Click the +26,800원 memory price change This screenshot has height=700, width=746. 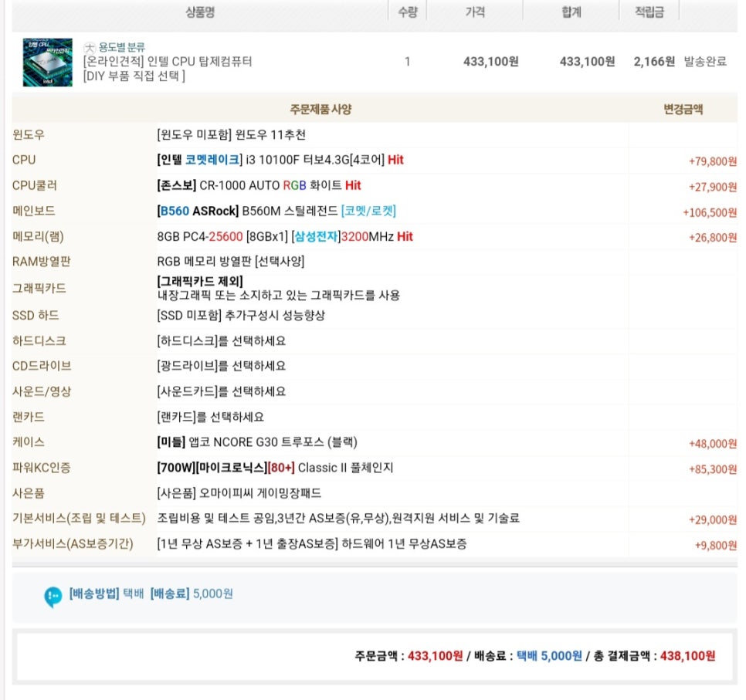[712, 238]
